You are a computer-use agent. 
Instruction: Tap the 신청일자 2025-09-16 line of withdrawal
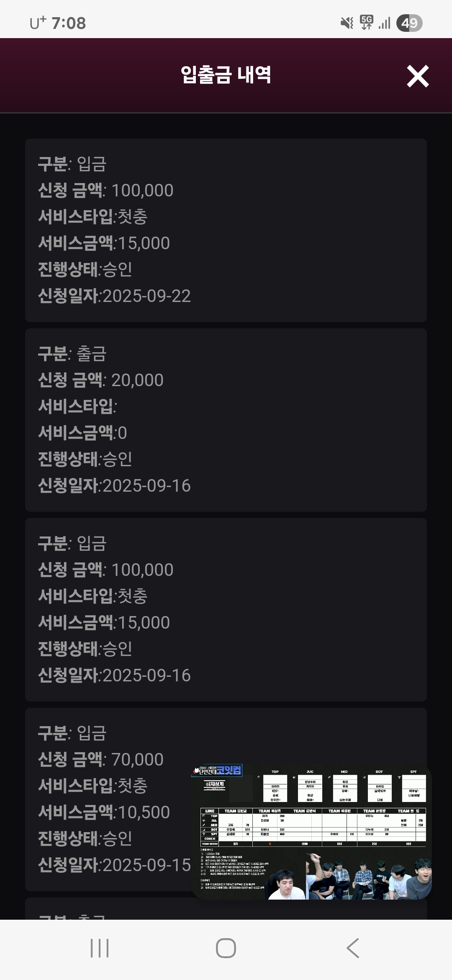tap(114, 486)
